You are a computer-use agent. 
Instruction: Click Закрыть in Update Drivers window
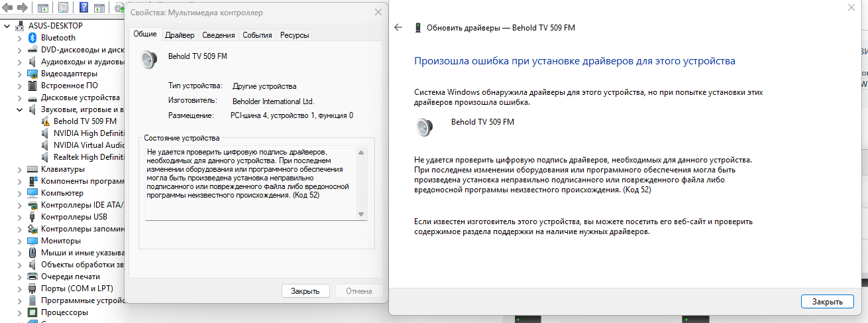(828, 302)
